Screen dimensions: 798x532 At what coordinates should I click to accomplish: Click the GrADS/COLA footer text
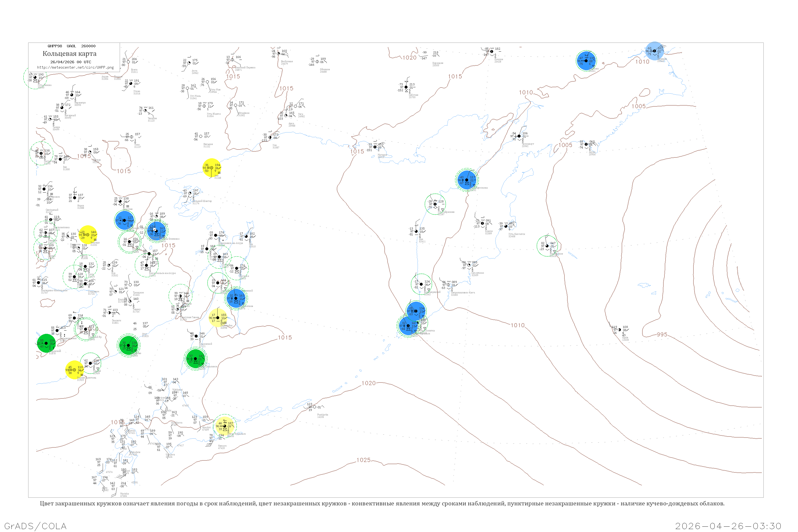tap(35, 526)
